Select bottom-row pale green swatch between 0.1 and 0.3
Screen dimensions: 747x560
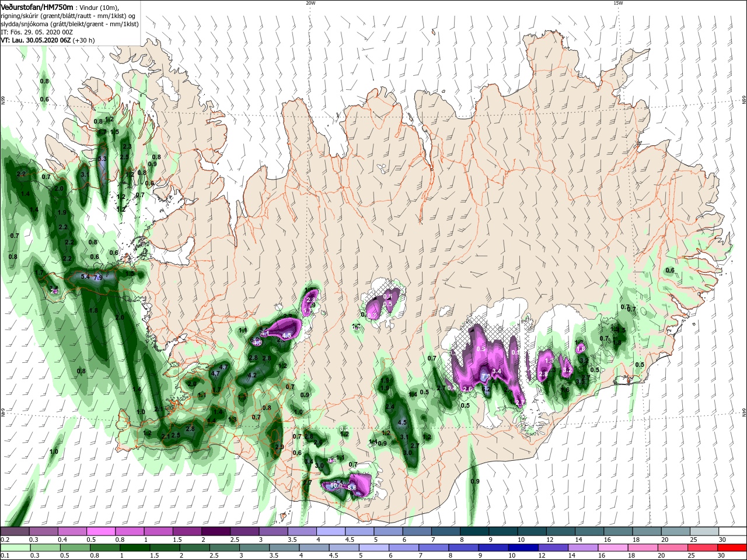pyautogui.click(x=15, y=548)
